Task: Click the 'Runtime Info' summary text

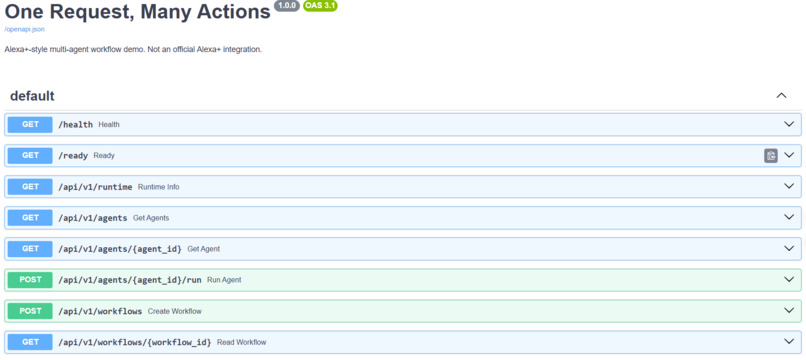Action: pyautogui.click(x=158, y=187)
